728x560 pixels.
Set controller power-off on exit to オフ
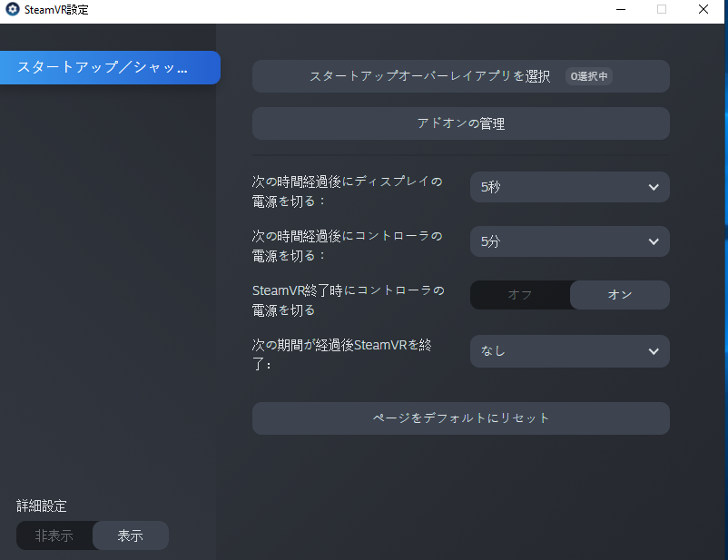coord(520,295)
